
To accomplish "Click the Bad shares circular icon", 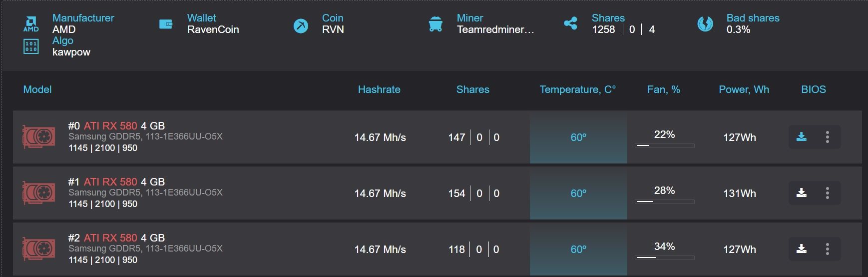I will tap(705, 24).
